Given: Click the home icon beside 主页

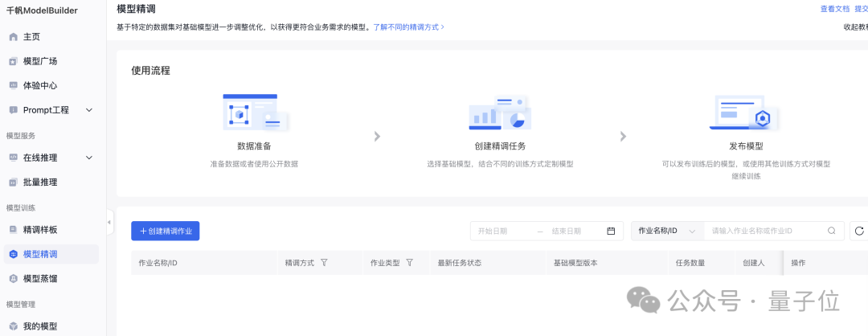Looking at the screenshot, I should point(13,37).
